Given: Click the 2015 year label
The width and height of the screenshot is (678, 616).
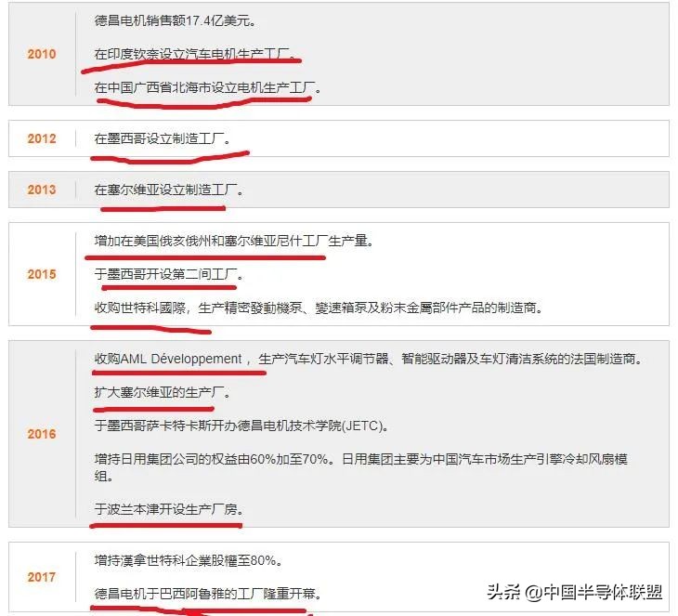Looking at the screenshot, I should (x=42, y=274).
